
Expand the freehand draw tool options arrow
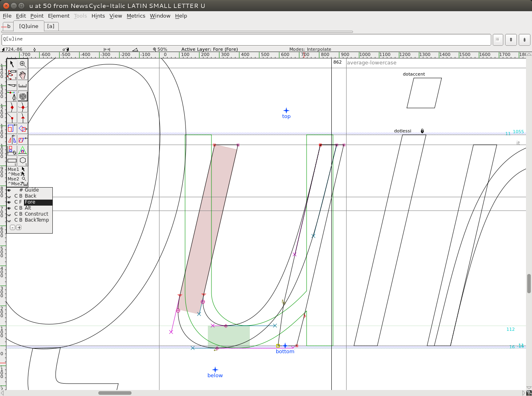coord(16,78)
